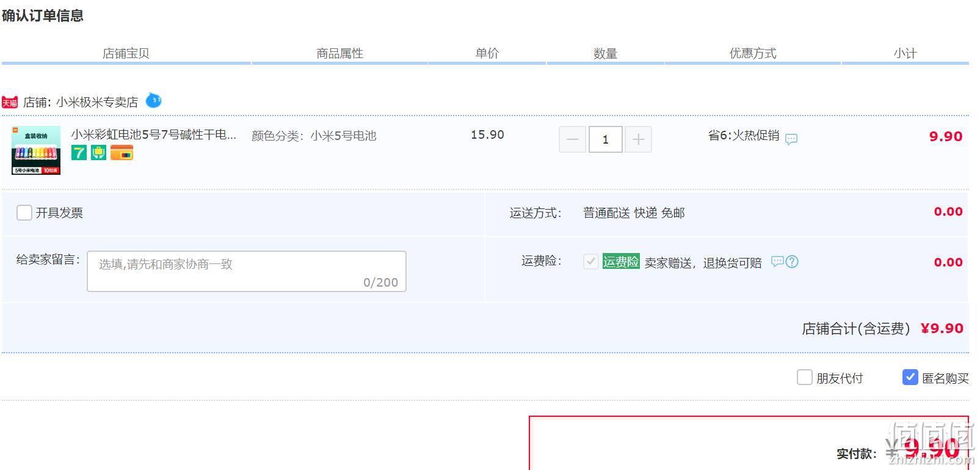The image size is (980, 470).
Task: Open the promotion details bubble next to 火热促销
Action: (791, 139)
